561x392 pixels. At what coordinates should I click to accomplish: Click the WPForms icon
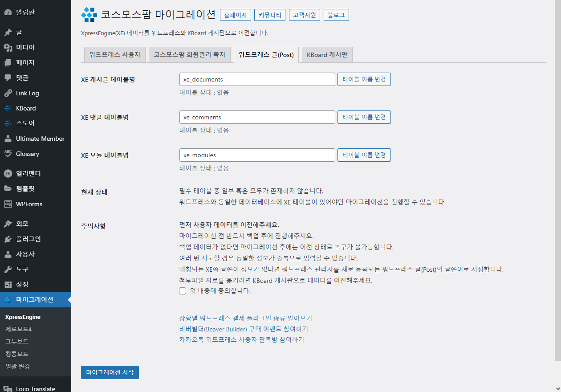click(x=8, y=204)
